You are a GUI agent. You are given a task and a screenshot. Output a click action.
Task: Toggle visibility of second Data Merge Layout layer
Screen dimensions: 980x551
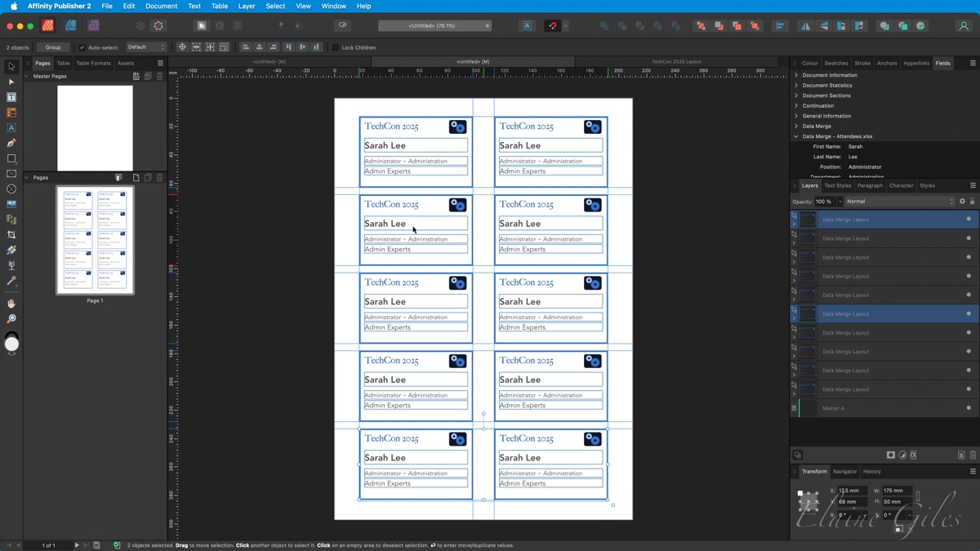point(969,238)
